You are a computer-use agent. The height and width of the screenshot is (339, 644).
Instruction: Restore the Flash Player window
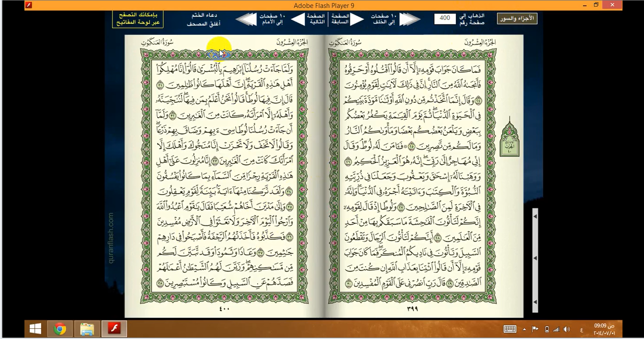tap(597, 5)
